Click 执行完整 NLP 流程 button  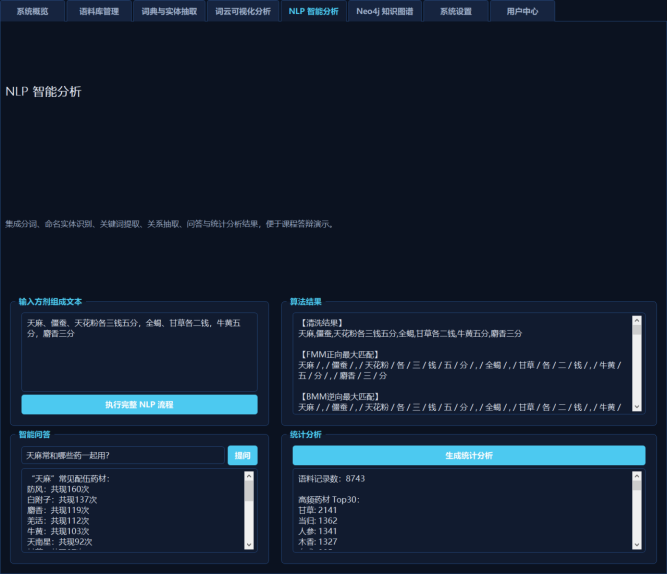[139, 404]
